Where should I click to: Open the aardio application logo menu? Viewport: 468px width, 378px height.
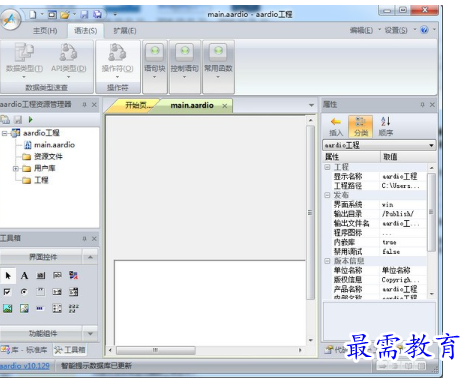10,19
